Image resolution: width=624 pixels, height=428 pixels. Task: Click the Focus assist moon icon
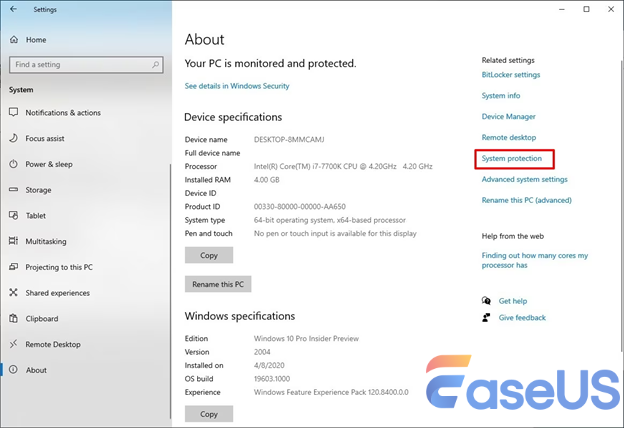[x=14, y=138]
